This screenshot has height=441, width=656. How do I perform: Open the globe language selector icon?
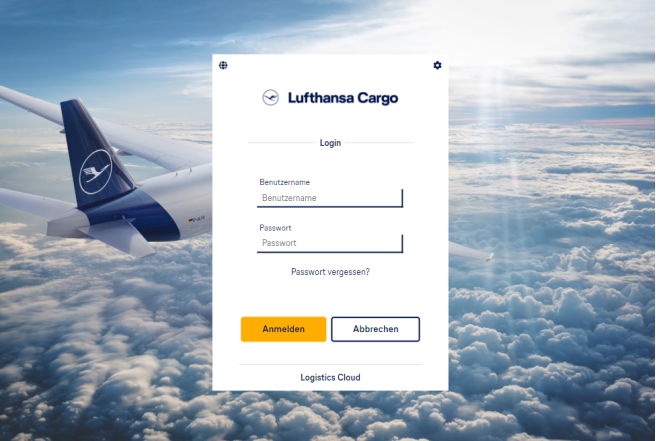(x=223, y=65)
